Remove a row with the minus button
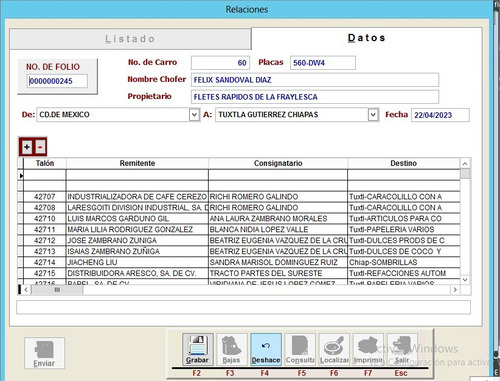The height and width of the screenshot is (381, 500). pyautogui.click(x=40, y=147)
